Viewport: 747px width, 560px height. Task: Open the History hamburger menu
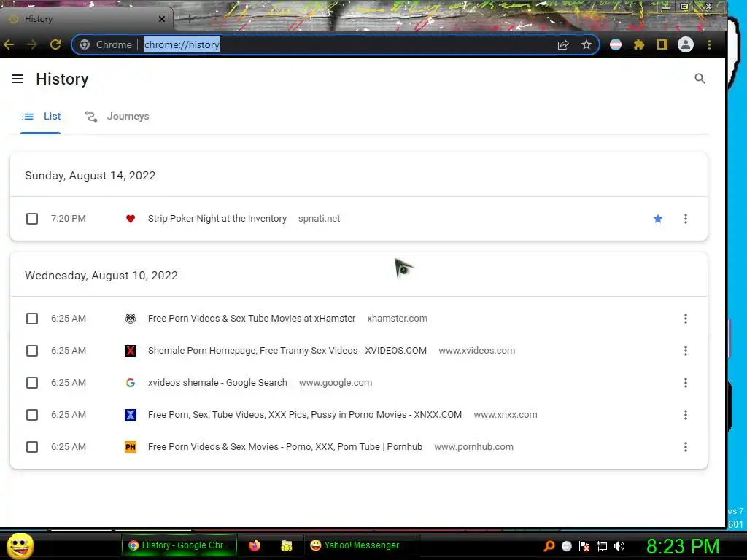click(x=18, y=79)
